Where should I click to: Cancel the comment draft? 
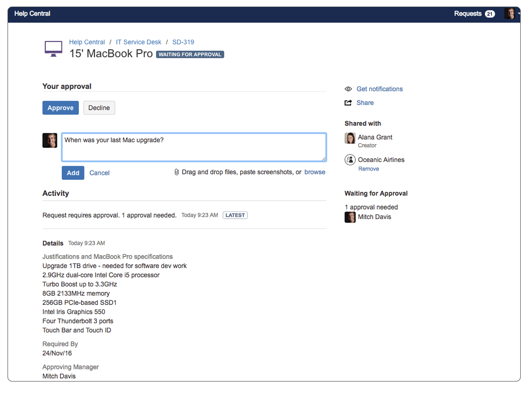[x=99, y=173]
